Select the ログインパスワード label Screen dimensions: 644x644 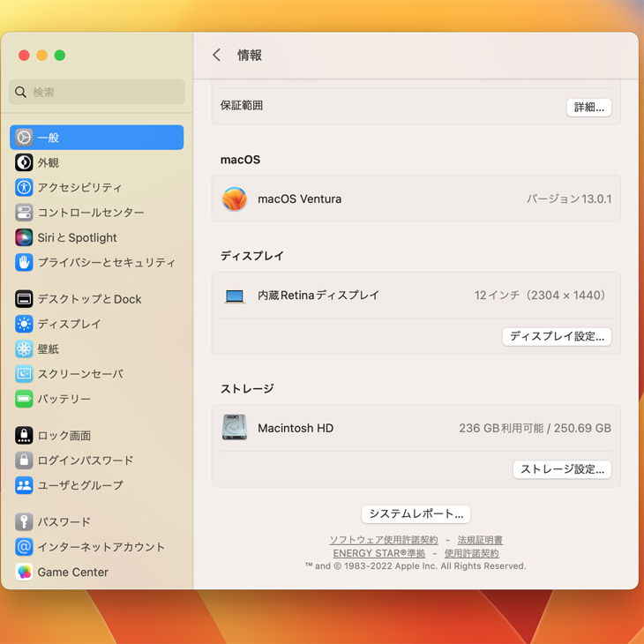(x=86, y=461)
